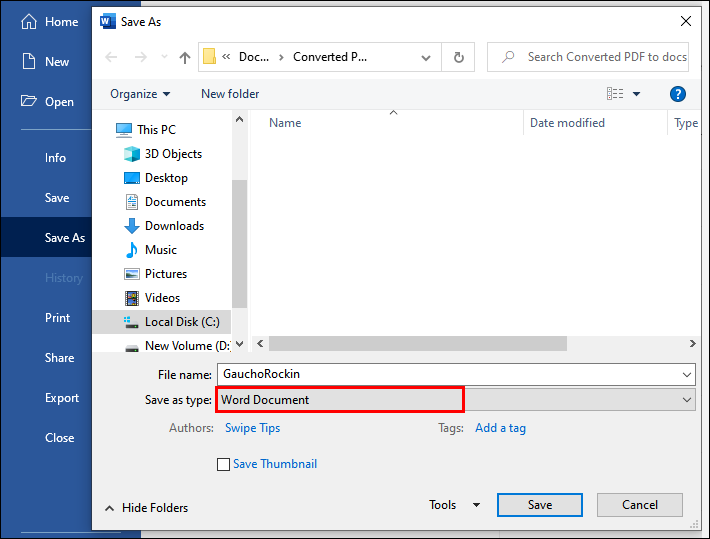Viewport: 710px width, 539px height.
Task: Click the hidden path chevron in address bar
Action: coord(226,57)
